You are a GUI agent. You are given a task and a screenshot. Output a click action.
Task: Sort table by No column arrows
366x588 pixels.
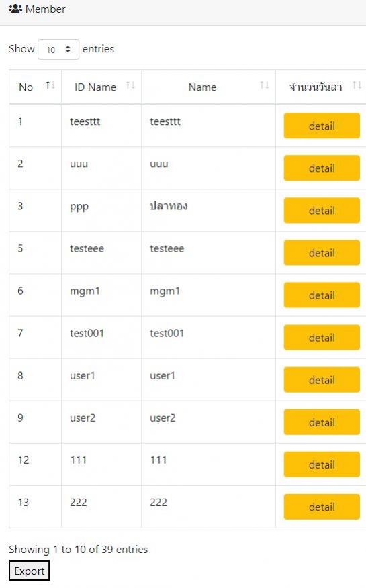coord(50,85)
